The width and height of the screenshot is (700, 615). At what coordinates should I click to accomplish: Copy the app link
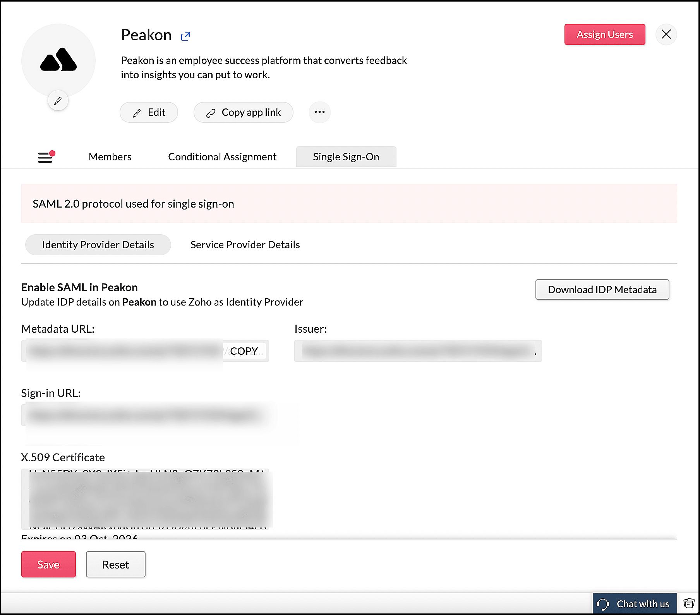244,112
